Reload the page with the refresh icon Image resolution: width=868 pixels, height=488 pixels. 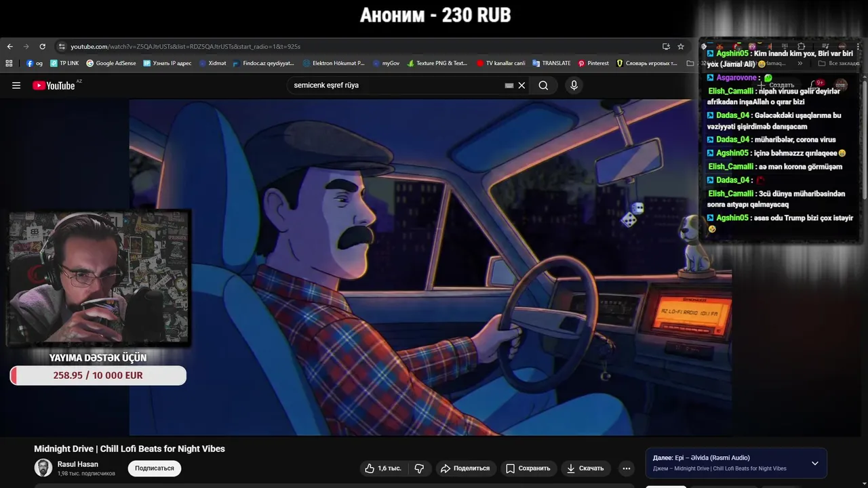coord(42,47)
